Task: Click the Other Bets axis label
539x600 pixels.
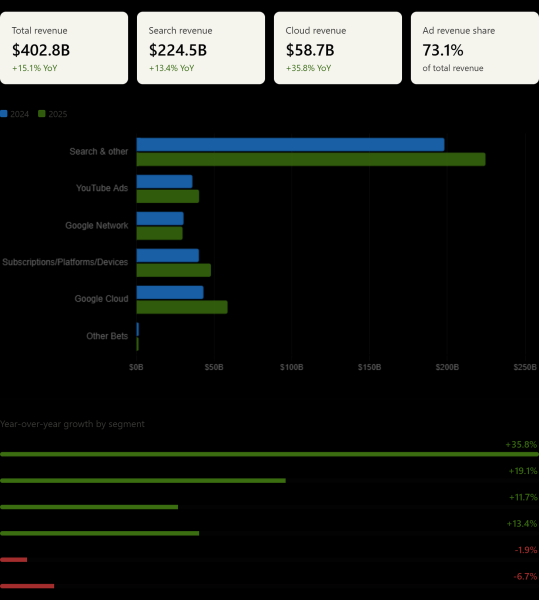Action: (x=107, y=336)
